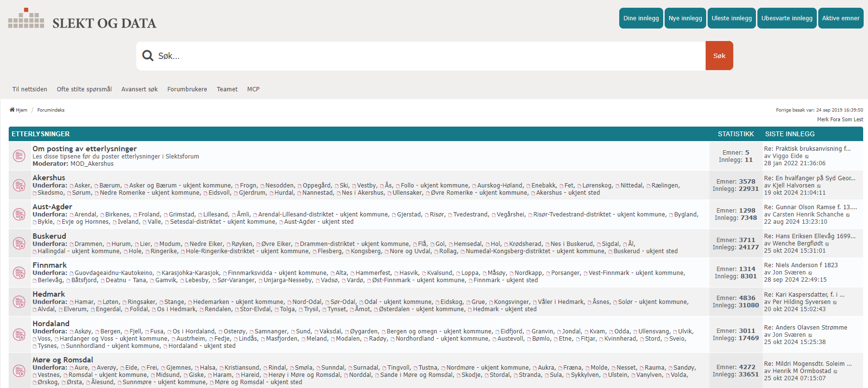This screenshot has width=868, height=388.
Task: Open the Drammen subforum link
Action: (x=88, y=244)
